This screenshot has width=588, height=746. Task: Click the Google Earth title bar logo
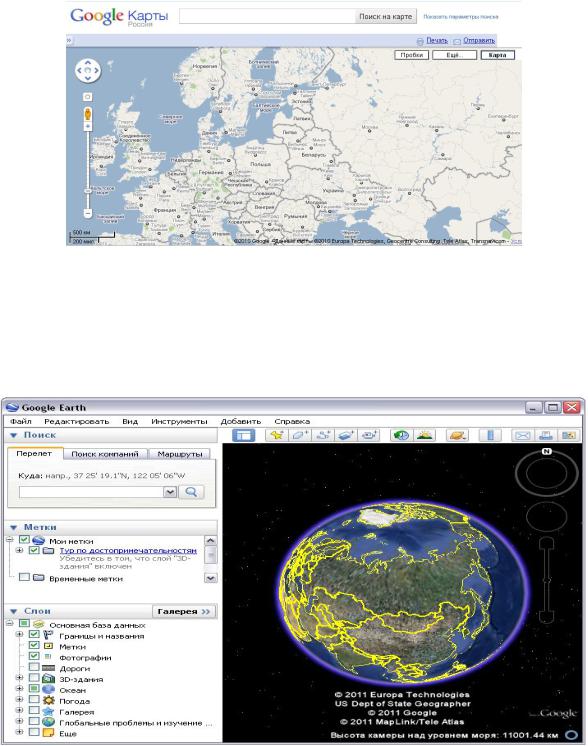point(12,407)
